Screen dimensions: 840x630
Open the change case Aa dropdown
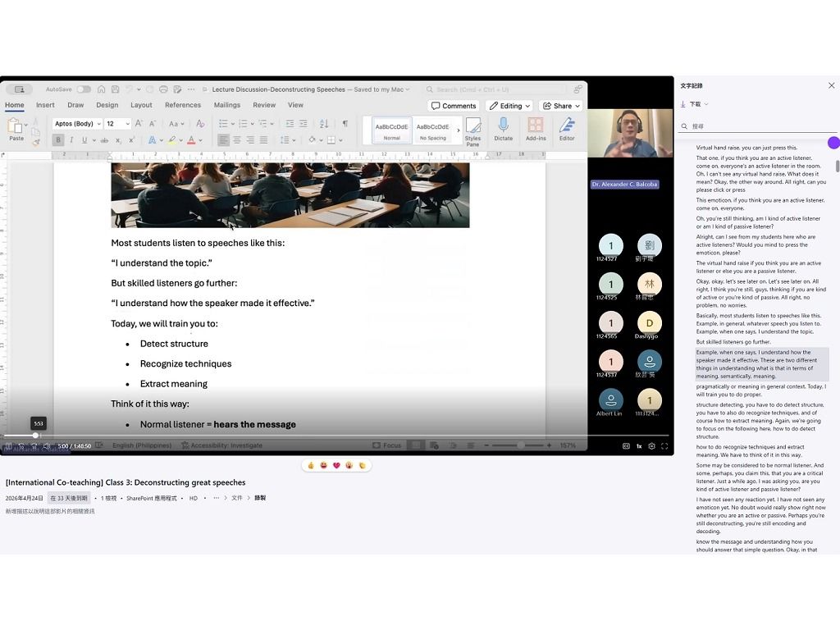pyautogui.click(x=176, y=124)
